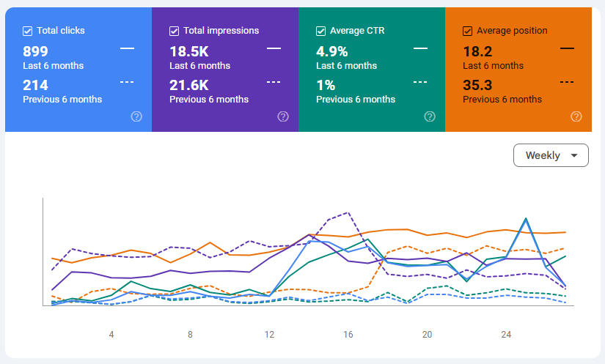Click Last 6 months under Total clicks

coord(54,65)
